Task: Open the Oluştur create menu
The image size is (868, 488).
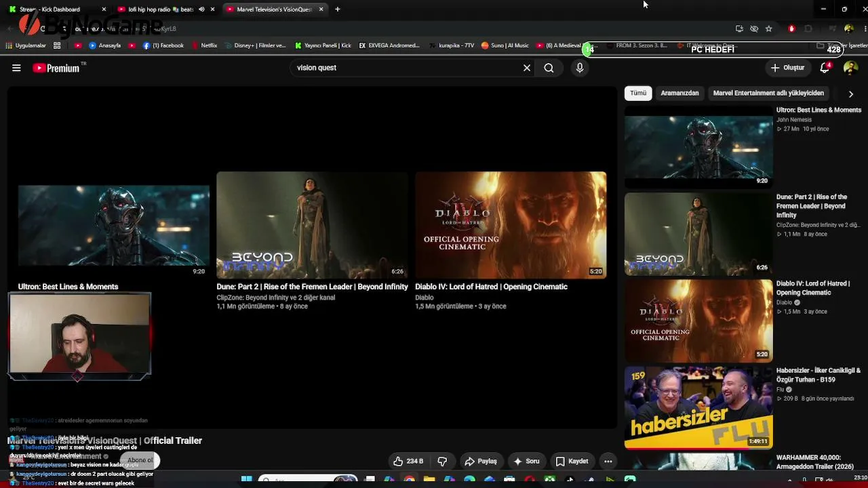Action: [787, 68]
